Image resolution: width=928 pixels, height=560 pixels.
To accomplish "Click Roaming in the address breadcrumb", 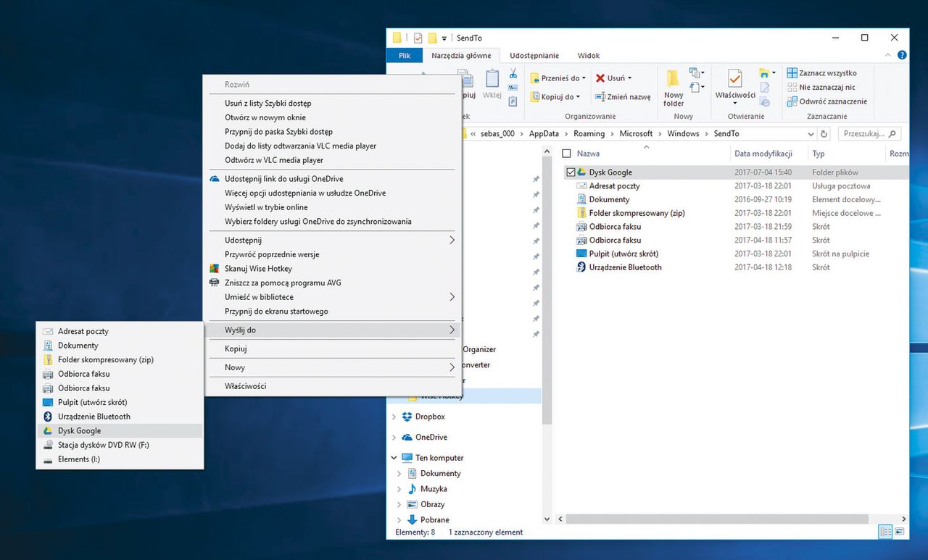I will click(x=589, y=134).
